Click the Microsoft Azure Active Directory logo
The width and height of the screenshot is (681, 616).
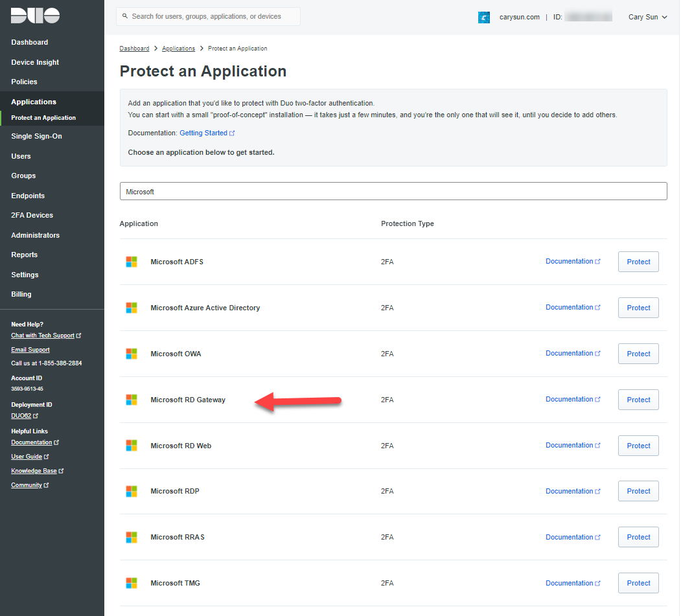click(x=132, y=308)
